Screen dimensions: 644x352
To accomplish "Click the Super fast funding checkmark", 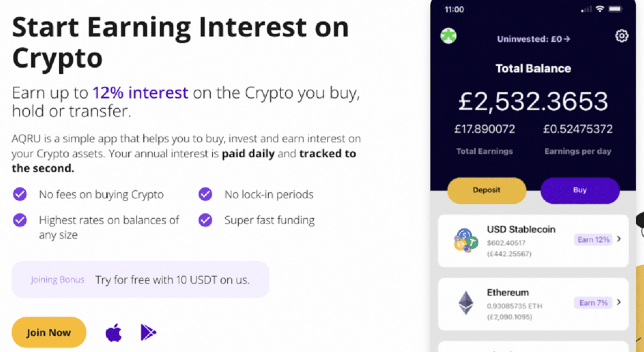I will pyautogui.click(x=206, y=220).
